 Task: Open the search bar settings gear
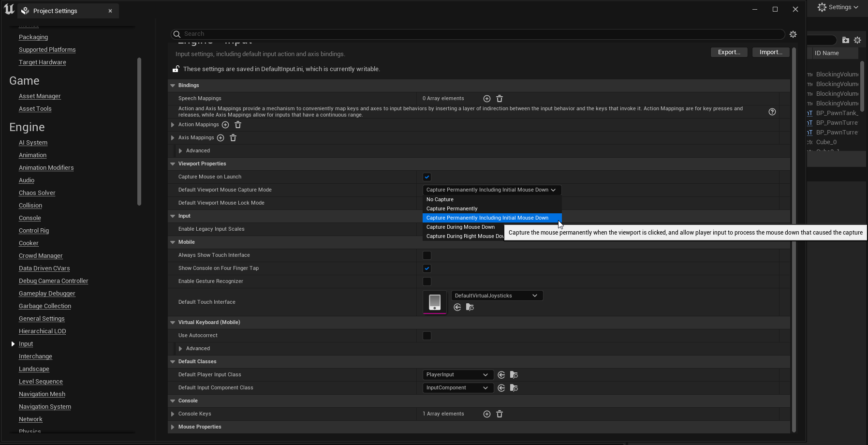coord(793,34)
